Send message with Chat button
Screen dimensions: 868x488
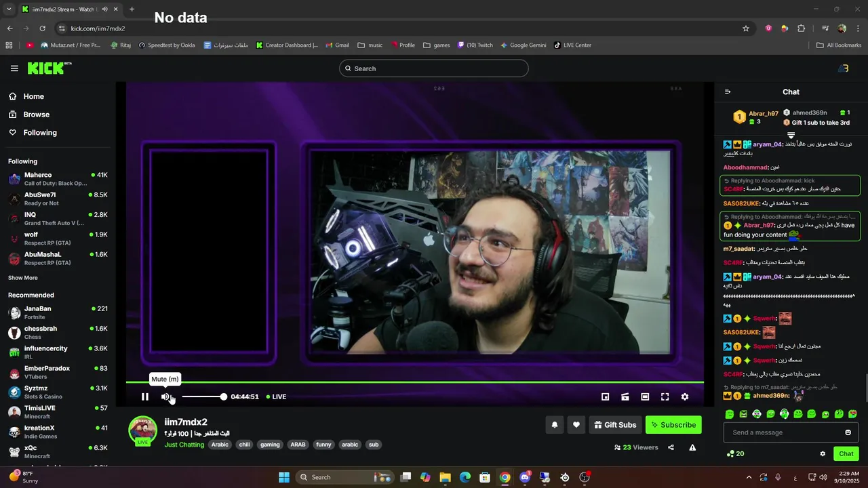tap(846, 454)
